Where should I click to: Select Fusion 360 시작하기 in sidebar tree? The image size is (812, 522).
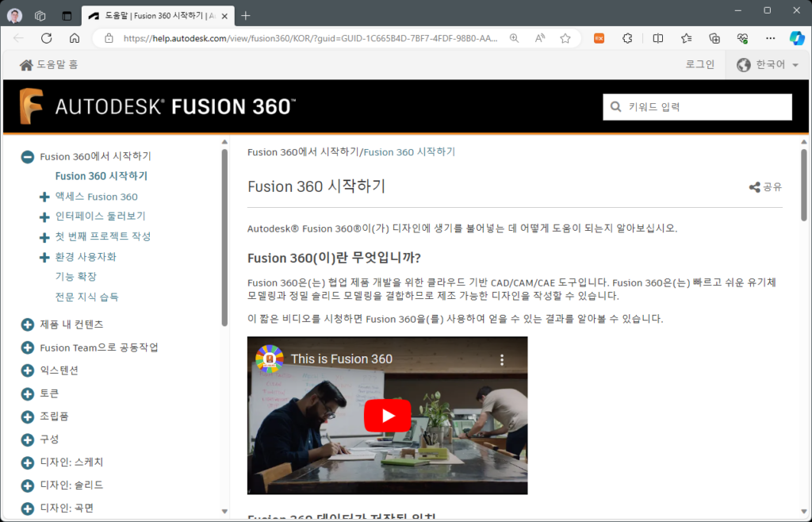101,176
